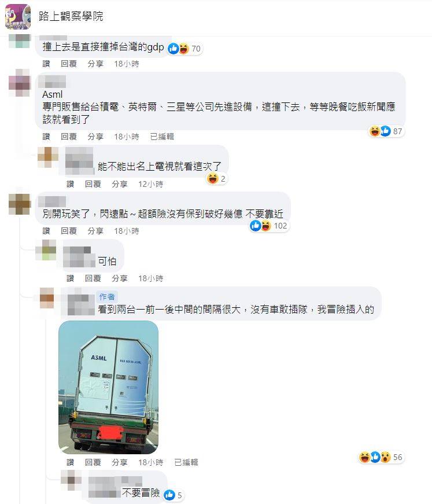Open reactions showing 56 under truck photo
Image resolution: width=432 pixels, height=504 pixels.
click(x=381, y=457)
